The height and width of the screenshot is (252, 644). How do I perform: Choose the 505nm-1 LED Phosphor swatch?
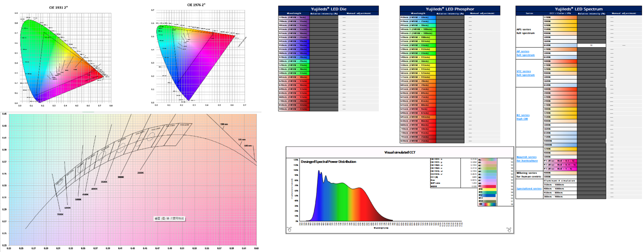pos(418,29)
